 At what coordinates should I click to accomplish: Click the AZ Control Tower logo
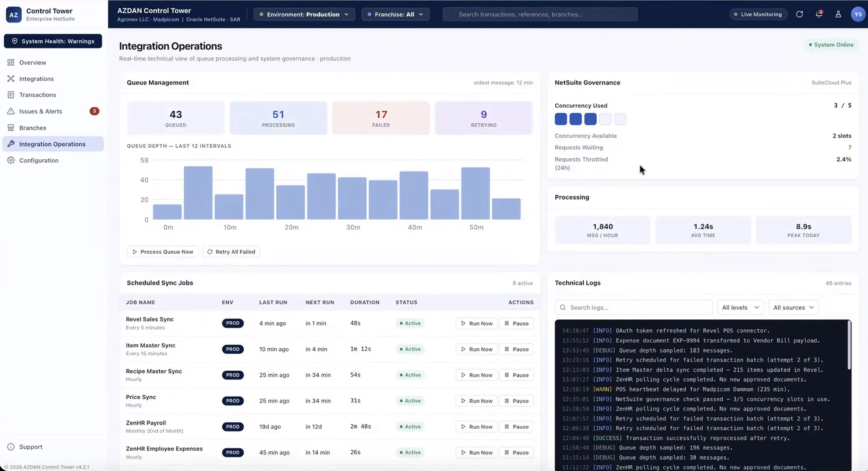(14, 15)
